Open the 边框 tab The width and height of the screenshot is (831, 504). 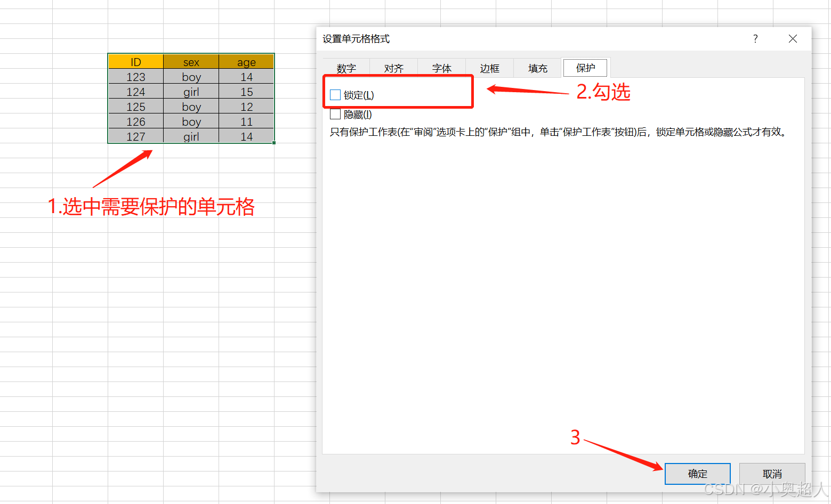click(490, 68)
